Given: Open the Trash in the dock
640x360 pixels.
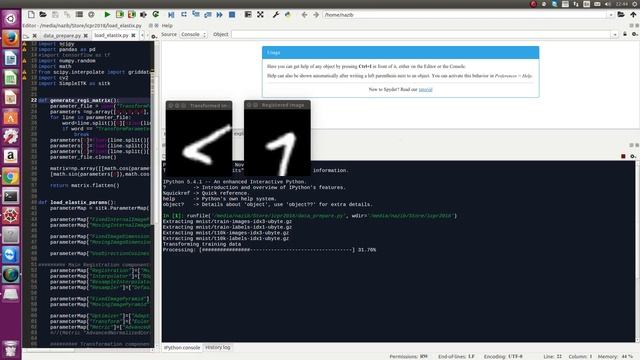Looking at the screenshot, I should (11, 349).
